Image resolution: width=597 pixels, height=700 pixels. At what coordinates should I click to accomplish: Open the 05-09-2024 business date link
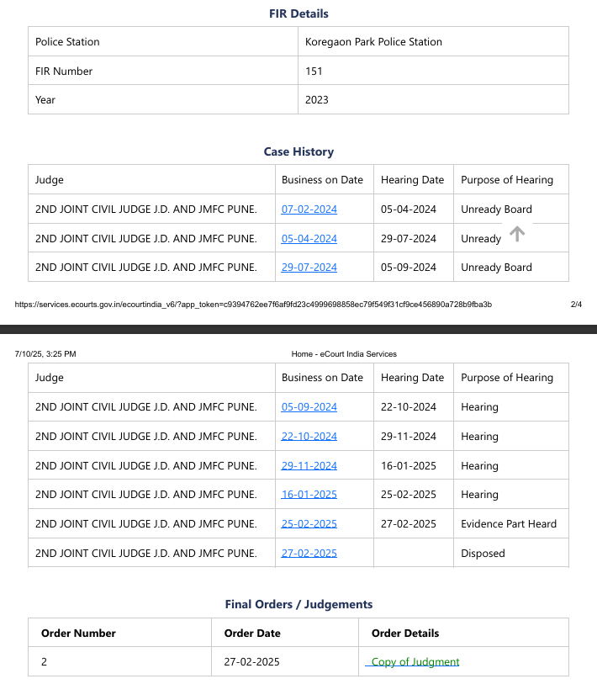309,407
